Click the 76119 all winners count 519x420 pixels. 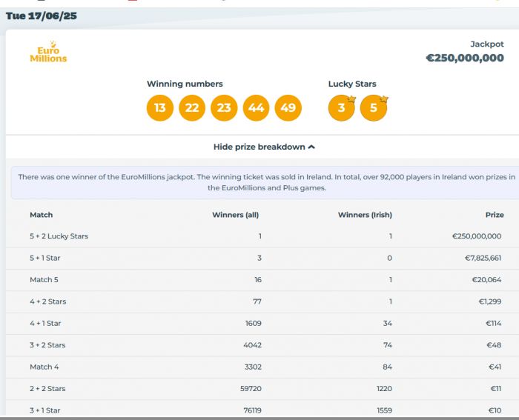tap(252, 410)
